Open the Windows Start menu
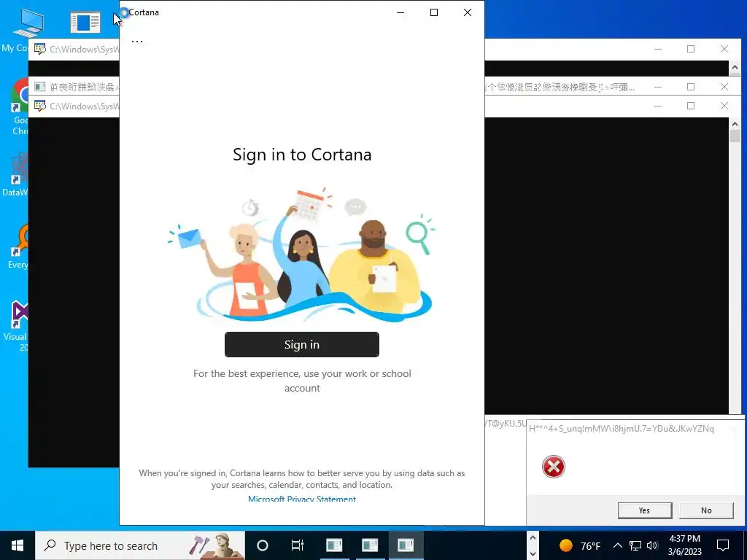747x560 pixels. [x=18, y=545]
